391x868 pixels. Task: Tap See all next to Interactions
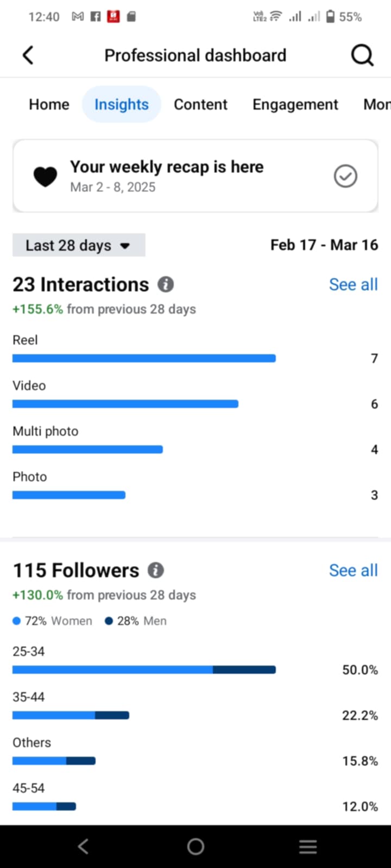pyautogui.click(x=354, y=284)
